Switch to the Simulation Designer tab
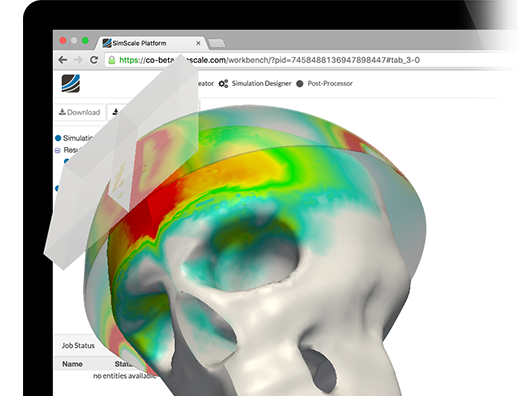518x396 pixels. point(255,83)
